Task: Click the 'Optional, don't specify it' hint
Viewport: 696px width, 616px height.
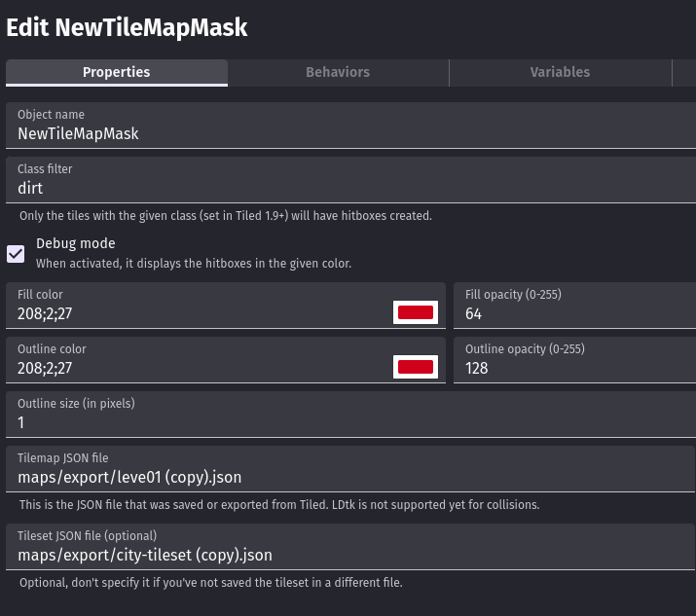Action: tap(211, 583)
